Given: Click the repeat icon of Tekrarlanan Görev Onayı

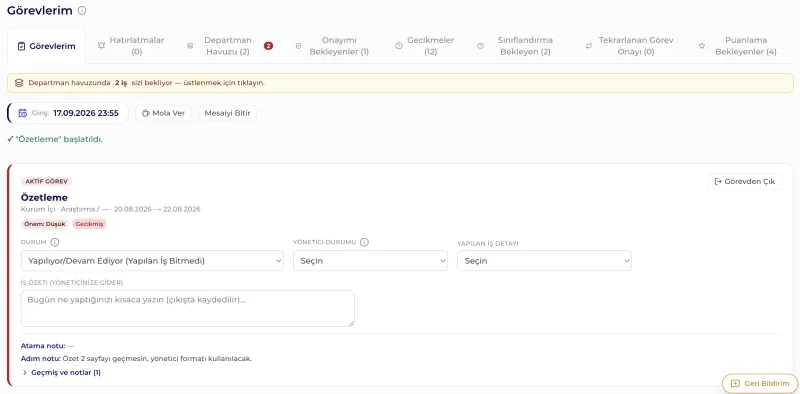Looking at the screenshot, I should point(588,46).
